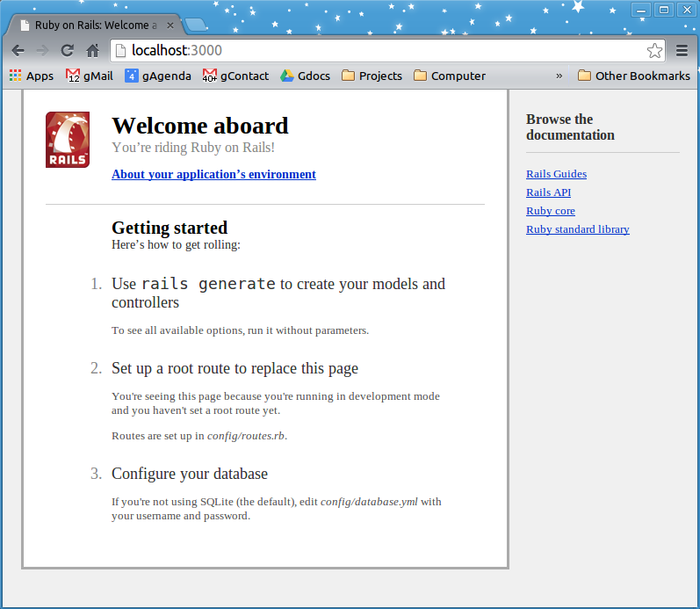Expand the Other Bookmarks folder

coord(633,76)
